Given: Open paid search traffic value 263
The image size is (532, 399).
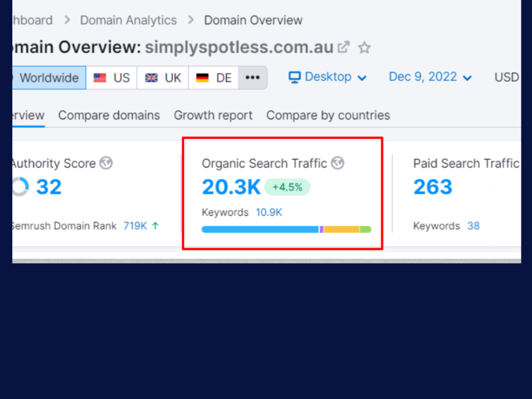Looking at the screenshot, I should pos(433,187).
